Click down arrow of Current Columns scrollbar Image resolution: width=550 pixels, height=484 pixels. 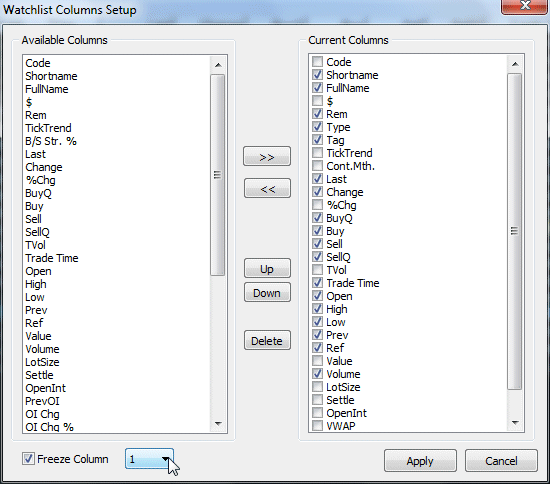coord(515,423)
